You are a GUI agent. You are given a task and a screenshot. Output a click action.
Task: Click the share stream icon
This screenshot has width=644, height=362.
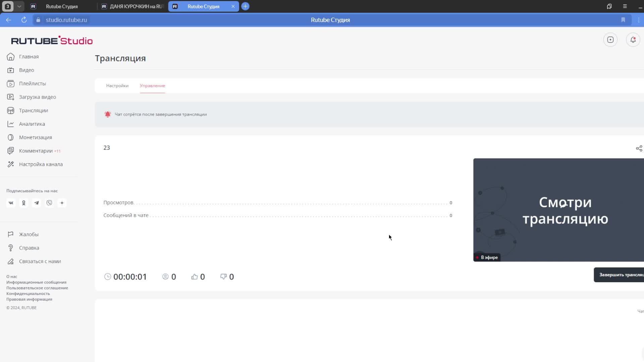click(x=639, y=148)
